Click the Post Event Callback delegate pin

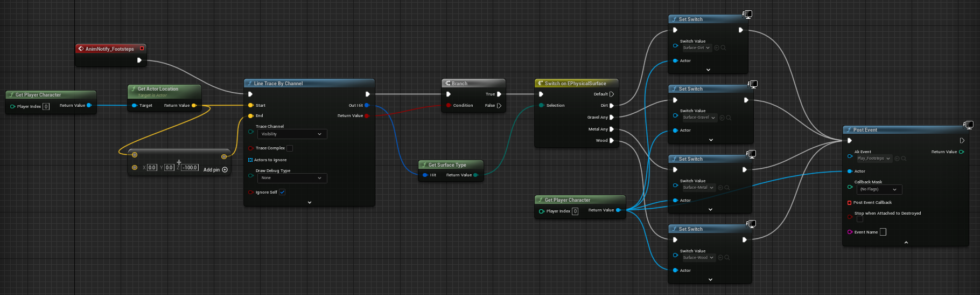(x=850, y=203)
